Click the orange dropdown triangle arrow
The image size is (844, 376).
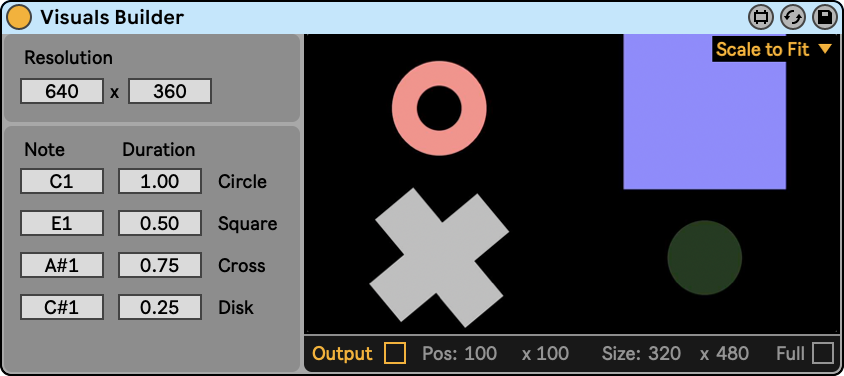[x=825, y=49]
